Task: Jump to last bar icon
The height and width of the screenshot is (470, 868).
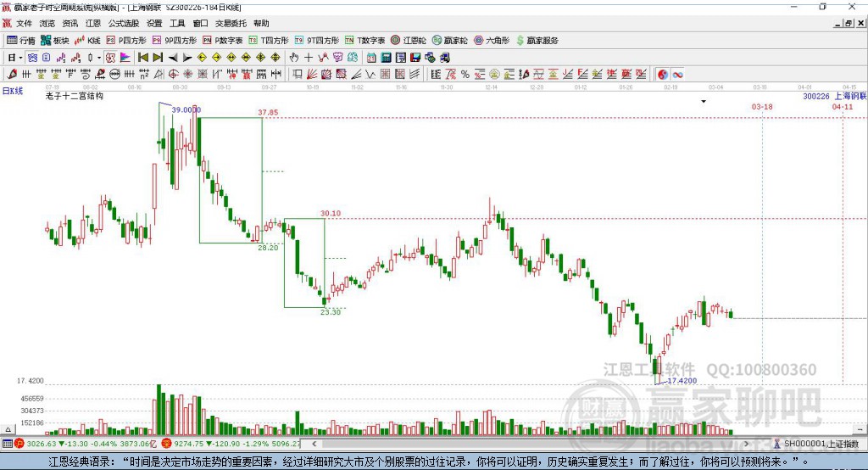Action: (158, 58)
